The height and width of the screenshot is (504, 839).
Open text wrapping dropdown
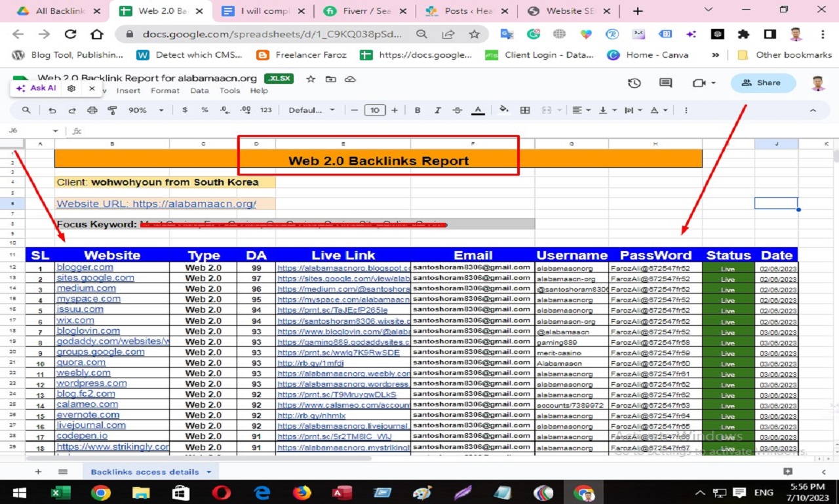(633, 110)
